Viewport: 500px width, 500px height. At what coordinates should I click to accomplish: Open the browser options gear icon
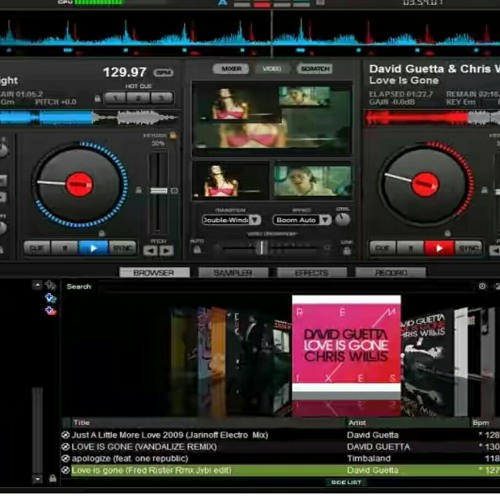point(482,286)
